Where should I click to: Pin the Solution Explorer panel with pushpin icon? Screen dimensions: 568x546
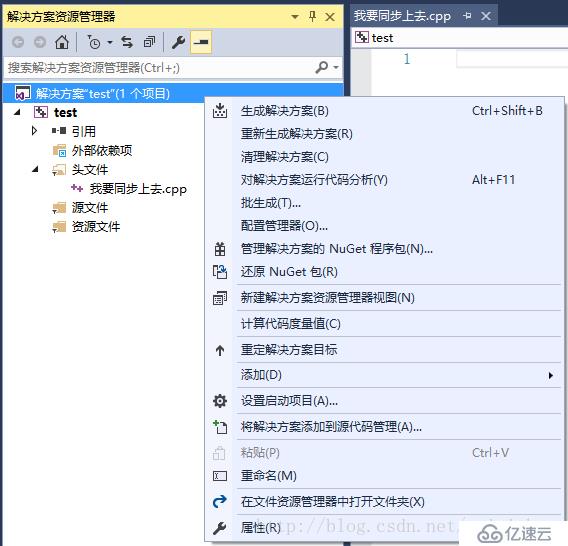[x=312, y=16]
